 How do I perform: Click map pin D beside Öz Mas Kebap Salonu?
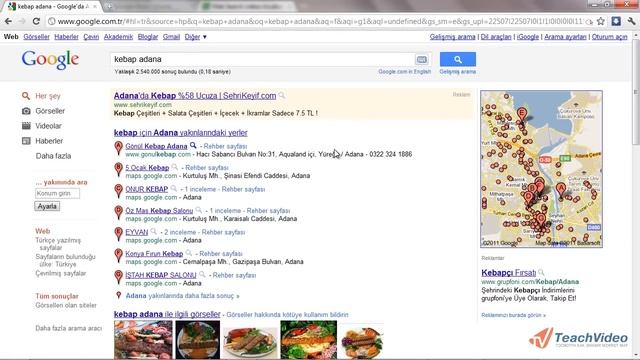coord(118,212)
